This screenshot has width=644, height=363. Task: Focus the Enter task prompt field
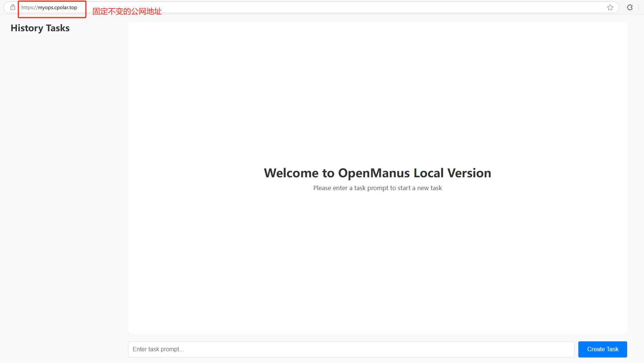[351, 349]
